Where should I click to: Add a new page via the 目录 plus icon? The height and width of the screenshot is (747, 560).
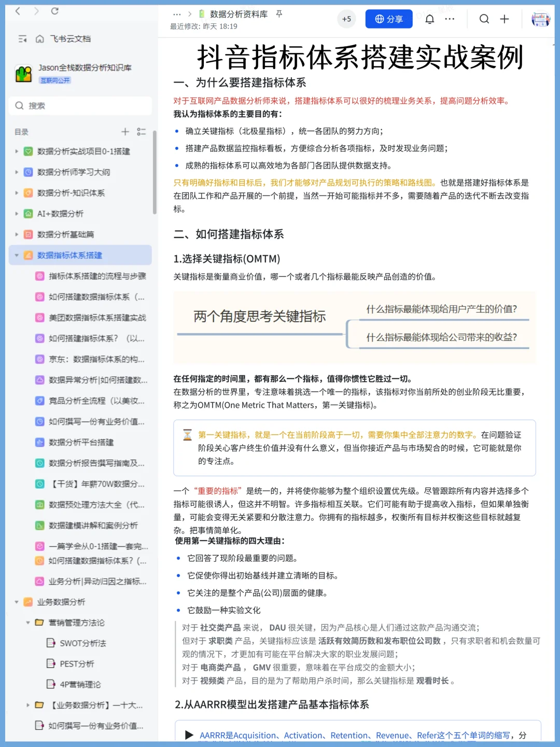click(x=125, y=131)
